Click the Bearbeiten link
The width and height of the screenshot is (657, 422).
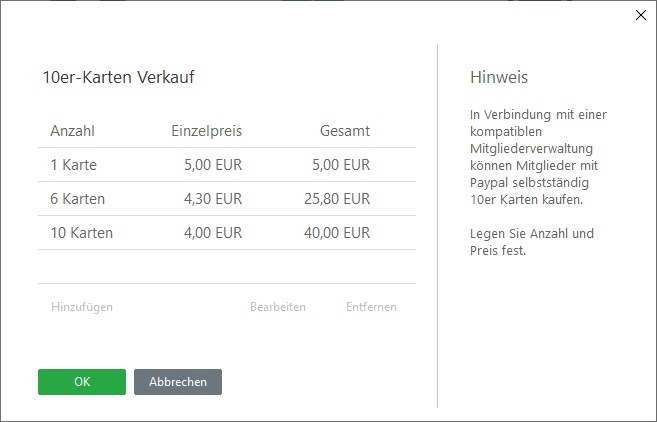click(278, 307)
